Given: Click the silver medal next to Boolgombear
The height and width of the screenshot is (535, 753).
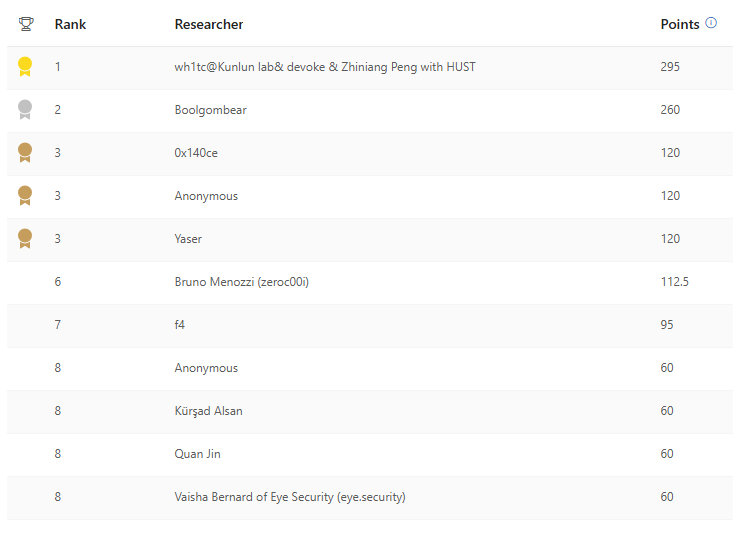Looking at the screenshot, I should coord(25,109).
